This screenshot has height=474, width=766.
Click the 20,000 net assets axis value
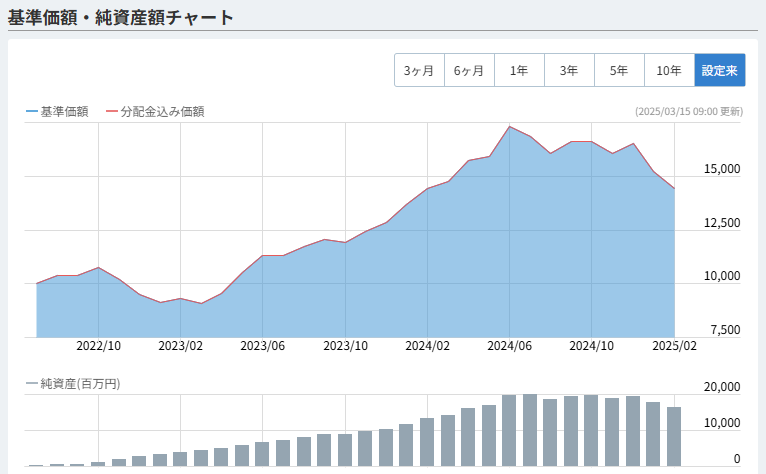(x=722, y=387)
